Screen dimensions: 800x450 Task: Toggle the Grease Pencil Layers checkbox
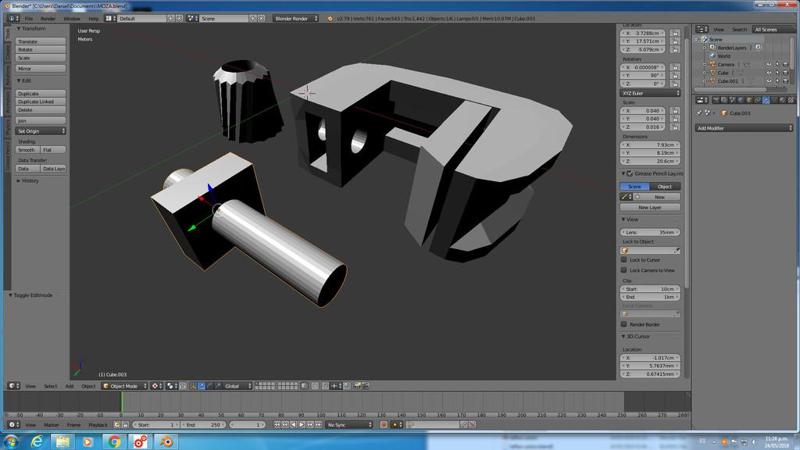[630, 173]
